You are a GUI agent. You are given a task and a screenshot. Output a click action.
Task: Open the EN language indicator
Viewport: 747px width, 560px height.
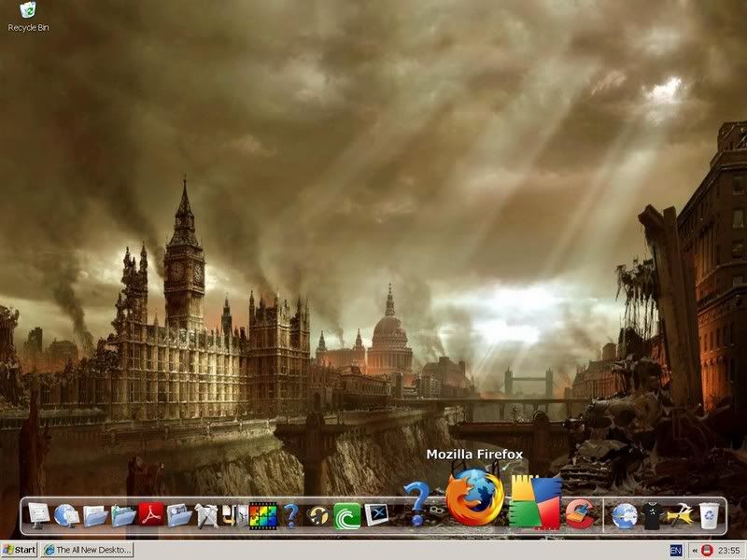coord(675,551)
